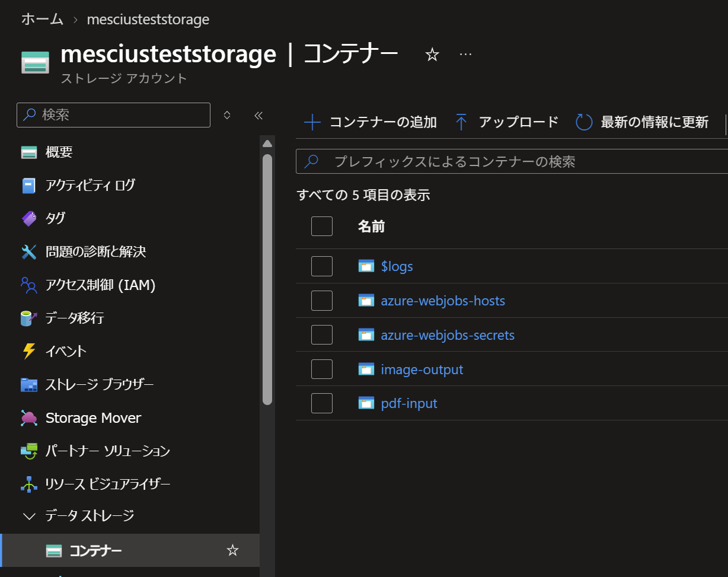Check the image-output row checkbox
728x577 pixels.
[322, 369]
